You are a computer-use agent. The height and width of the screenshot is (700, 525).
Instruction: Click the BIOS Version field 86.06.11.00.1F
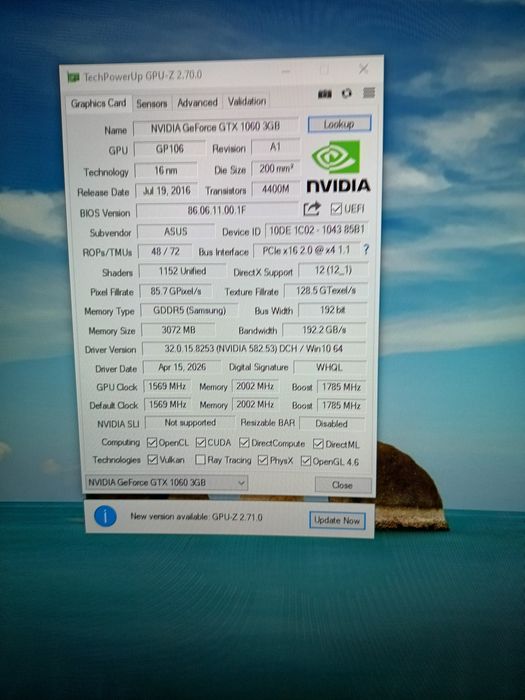pos(217,210)
